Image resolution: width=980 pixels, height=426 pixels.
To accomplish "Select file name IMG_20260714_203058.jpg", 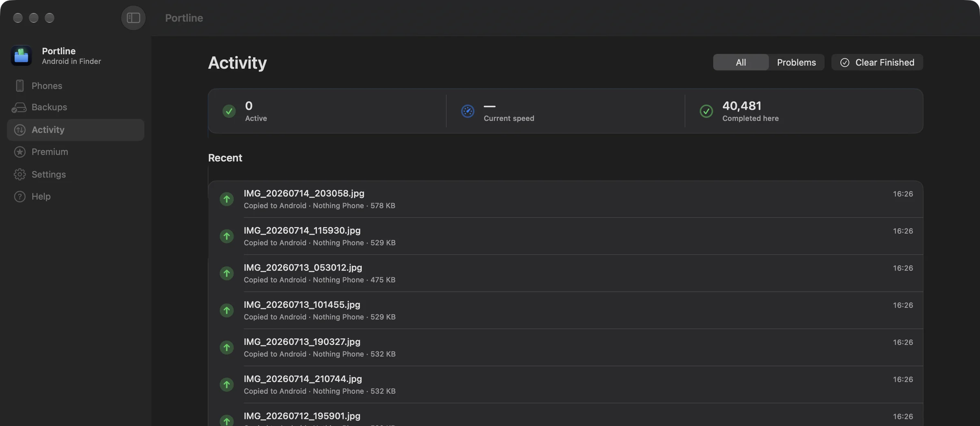I will tap(304, 193).
